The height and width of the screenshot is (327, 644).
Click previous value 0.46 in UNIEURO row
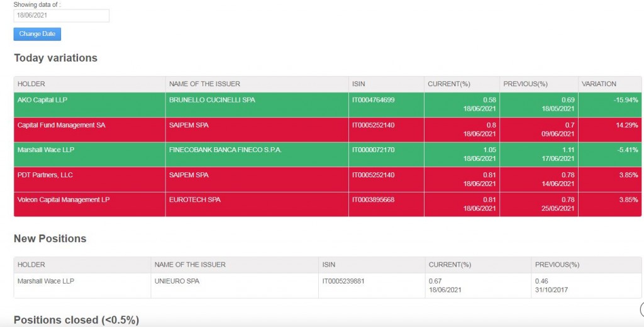pos(541,281)
